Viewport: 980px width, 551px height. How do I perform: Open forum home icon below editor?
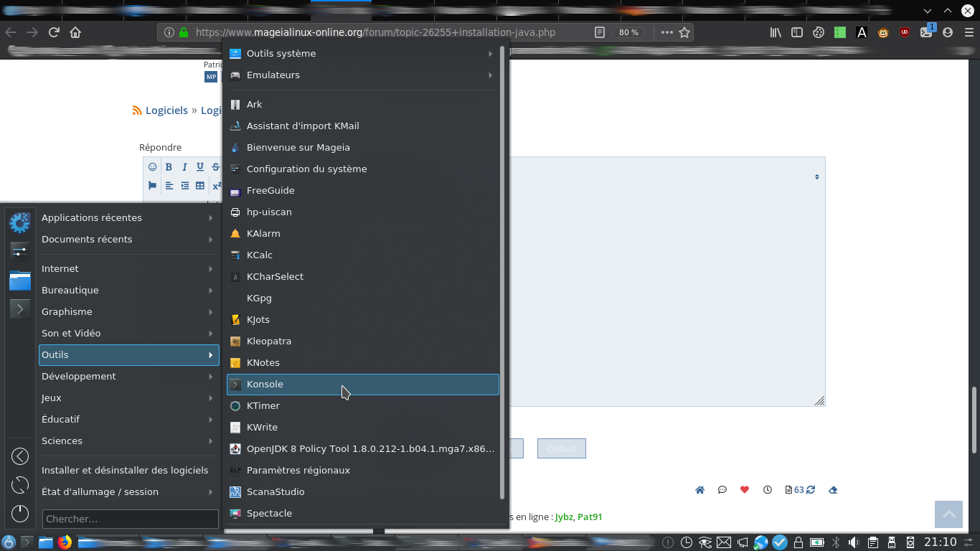699,490
